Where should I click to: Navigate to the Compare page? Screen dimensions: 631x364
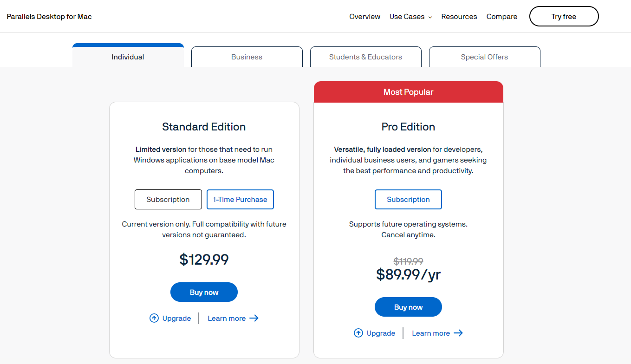pyautogui.click(x=501, y=16)
